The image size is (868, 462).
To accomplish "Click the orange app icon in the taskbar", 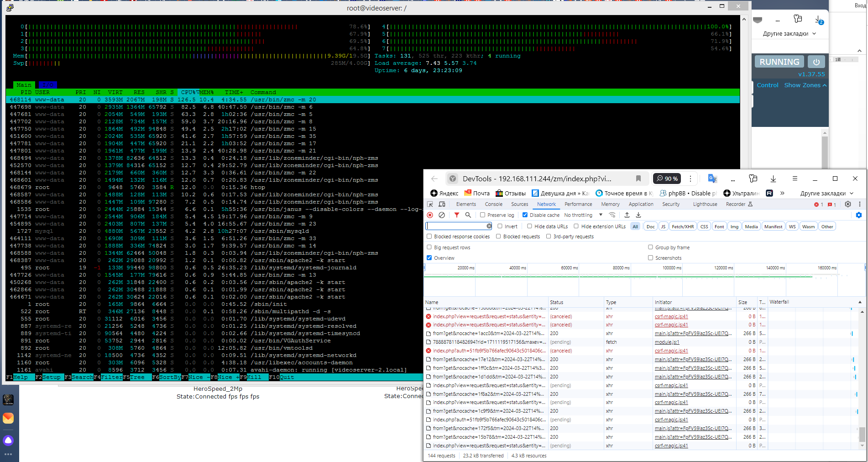I will [x=8, y=418].
